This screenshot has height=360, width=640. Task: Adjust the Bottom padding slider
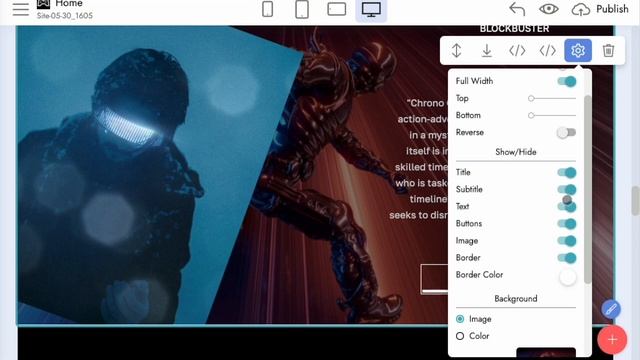coord(552,116)
